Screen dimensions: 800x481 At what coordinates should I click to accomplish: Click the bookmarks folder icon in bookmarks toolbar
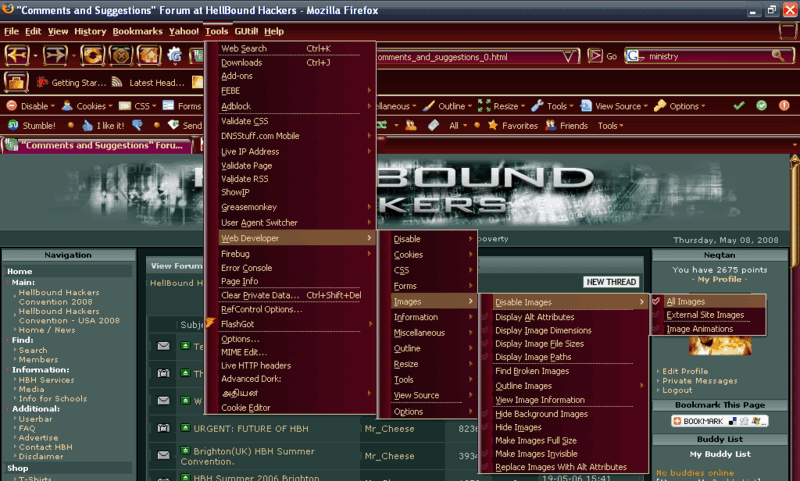16,82
